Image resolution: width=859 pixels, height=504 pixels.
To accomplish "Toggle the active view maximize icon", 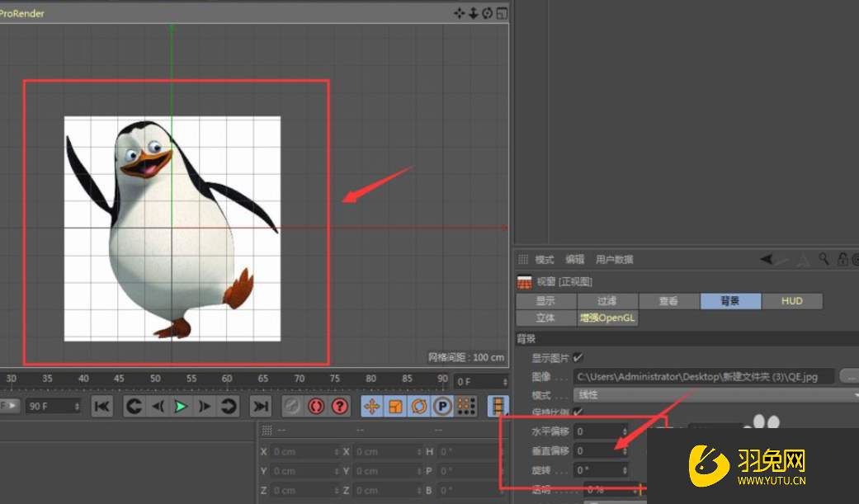I will [x=501, y=13].
